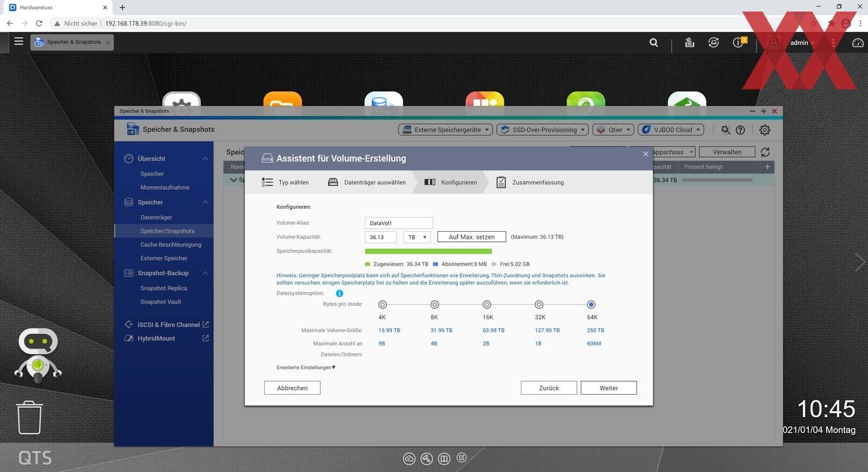Click the QTS robot assistant icon
Screen dimensions: 868x472
(x=38, y=355)
